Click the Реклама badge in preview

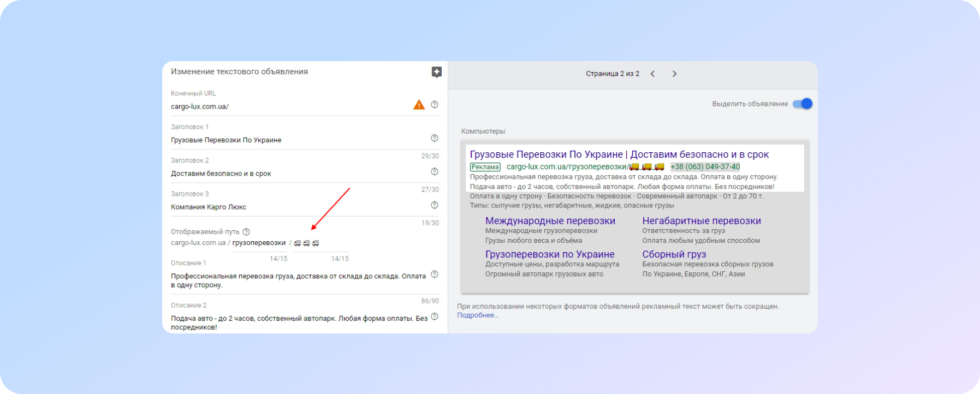point(485,167)
